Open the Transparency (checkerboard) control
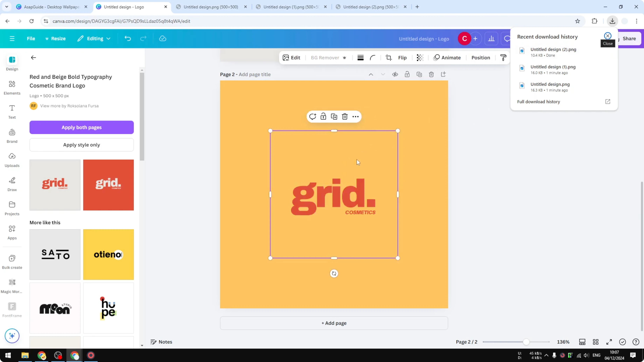644x362 pixels. [420, 58]
